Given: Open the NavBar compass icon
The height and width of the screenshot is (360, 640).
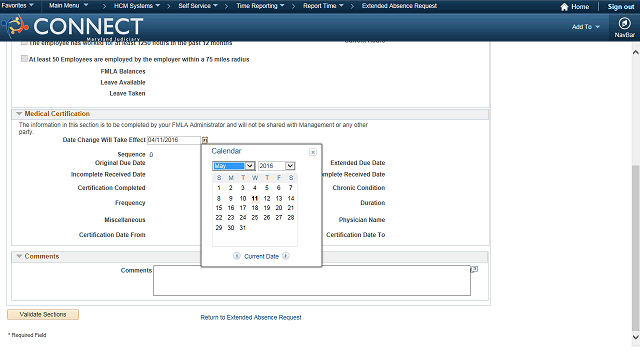Looking at the screenshot, I should 624,23.
